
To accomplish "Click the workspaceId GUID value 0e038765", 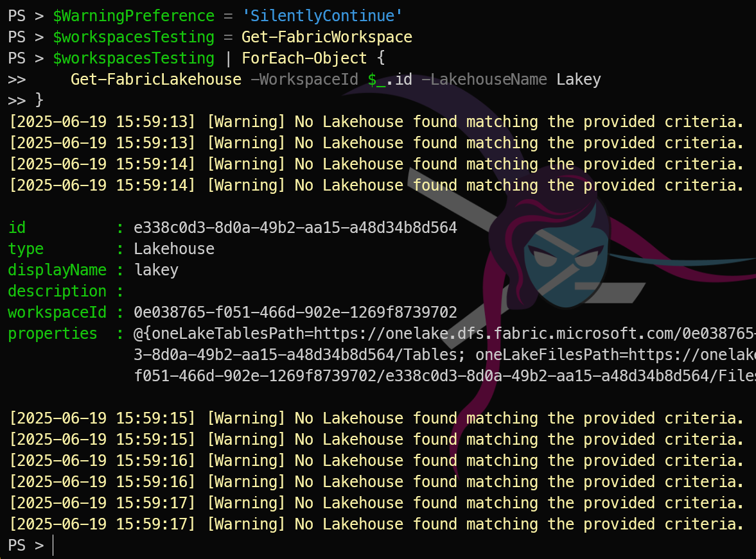I will [x=295, y=313].
